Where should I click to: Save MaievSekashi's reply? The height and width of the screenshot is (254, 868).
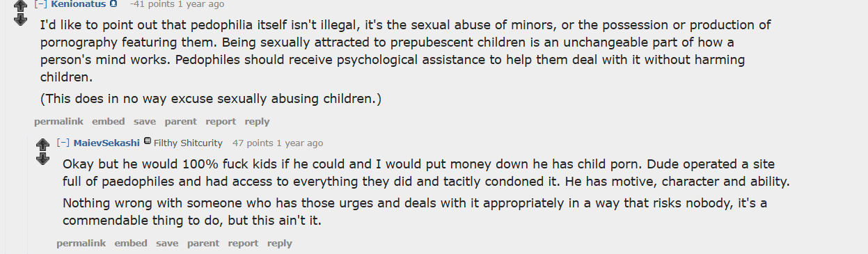(x=167, y=243)
